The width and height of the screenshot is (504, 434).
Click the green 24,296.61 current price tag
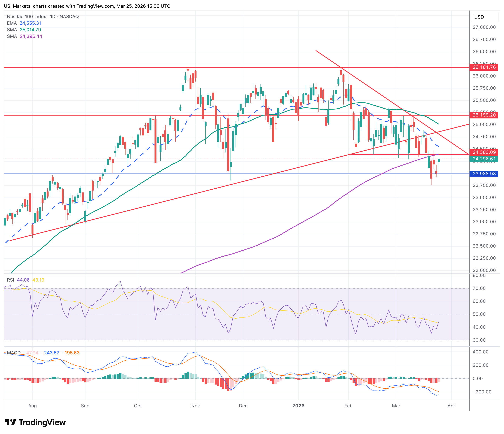tap(483, 159)
